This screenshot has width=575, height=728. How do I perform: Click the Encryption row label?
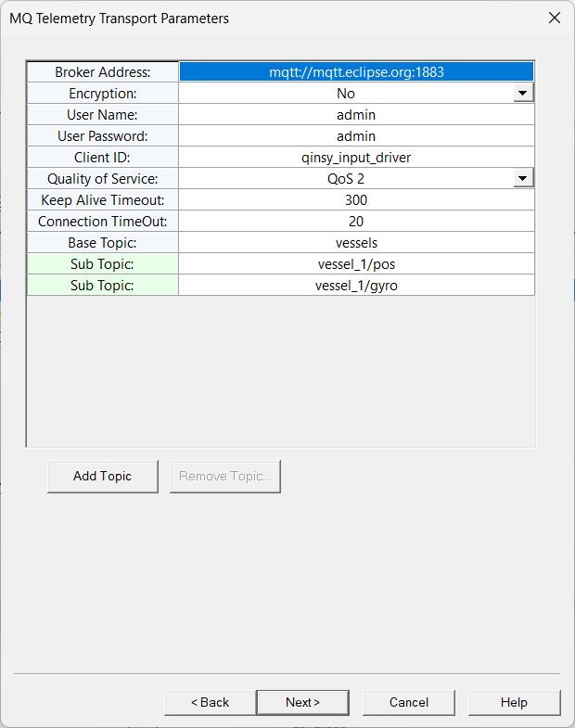pyautogui.click(x=103, y=93)
